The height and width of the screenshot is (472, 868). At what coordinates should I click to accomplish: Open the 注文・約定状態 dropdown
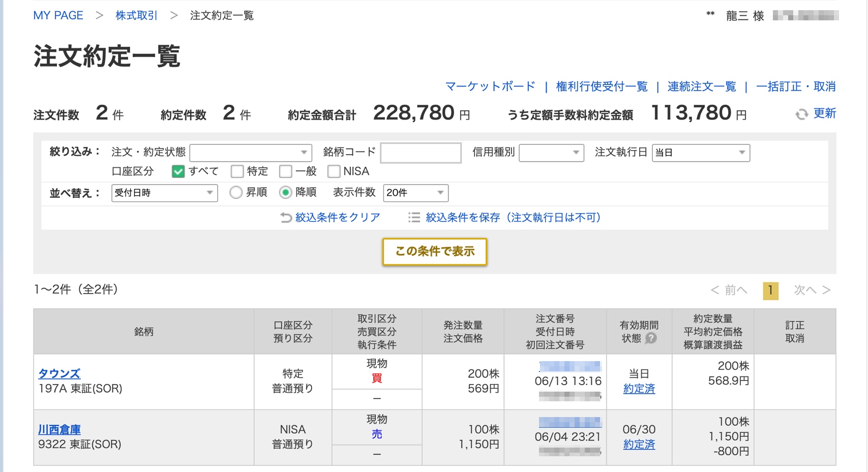[x=251, y=153]
